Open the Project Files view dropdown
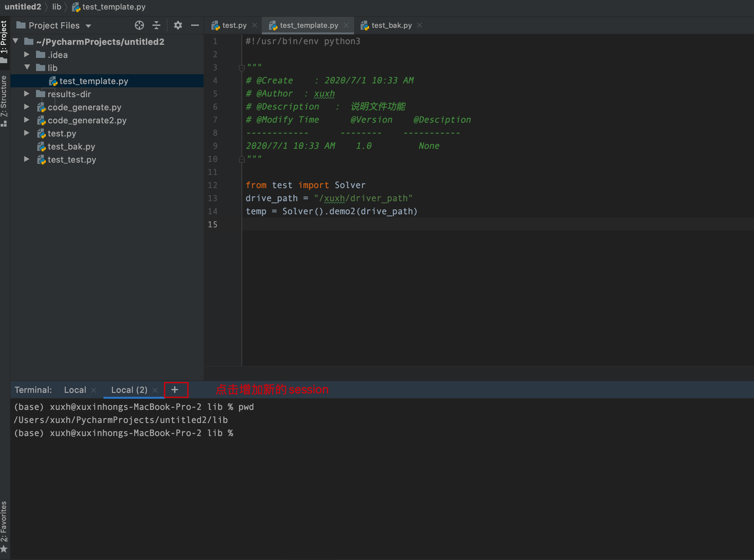 click(x=89, y=26)
